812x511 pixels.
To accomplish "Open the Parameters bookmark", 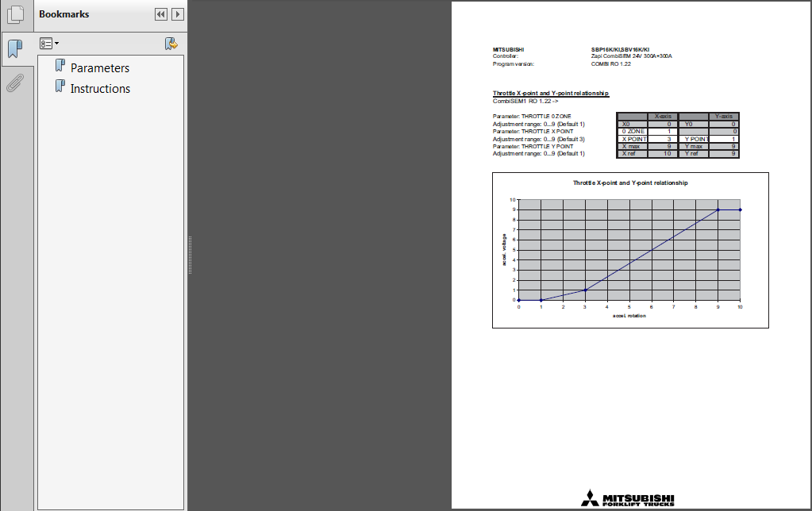I will click(100, 67).
